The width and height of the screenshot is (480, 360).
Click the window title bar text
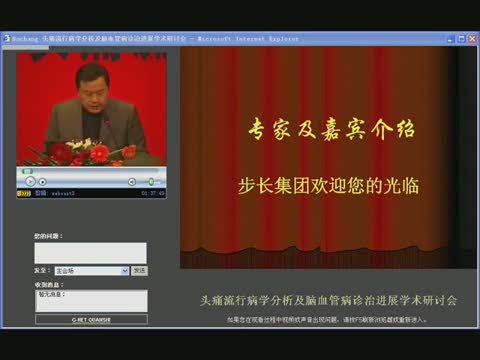tap(155, 39)
